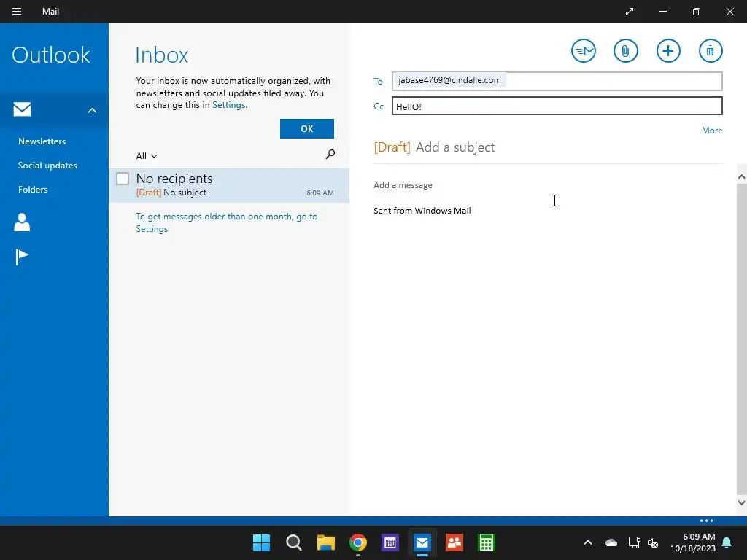Viewport: 747px width, 560px height.
Task: Open the notification bell in system tray
Action: (727, 542)
